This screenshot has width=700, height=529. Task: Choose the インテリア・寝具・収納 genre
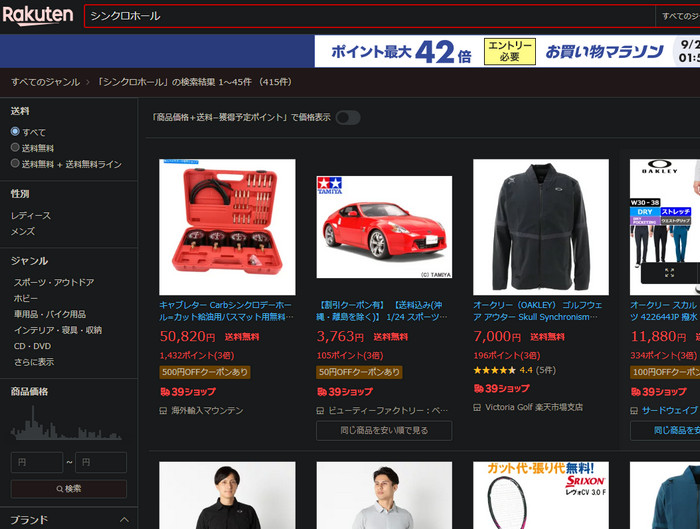58,330
